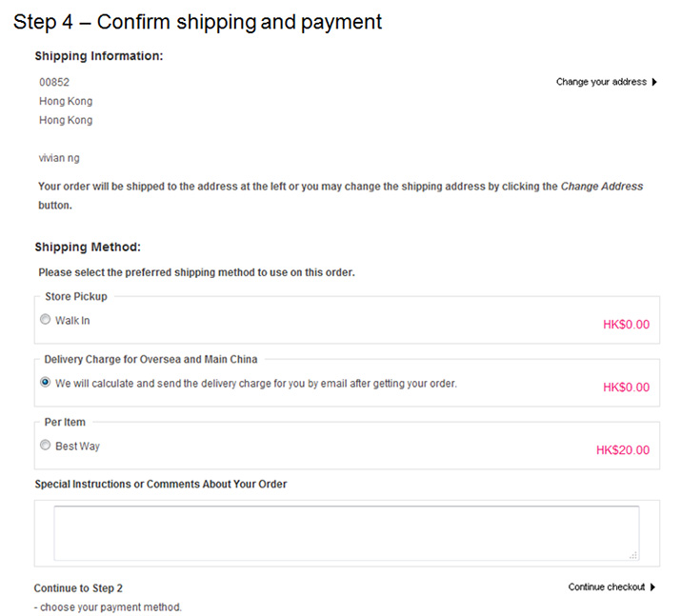Click arrow icon beside Change your address
The width and height of the screenshot is (681, 616).
coord(654,82)
